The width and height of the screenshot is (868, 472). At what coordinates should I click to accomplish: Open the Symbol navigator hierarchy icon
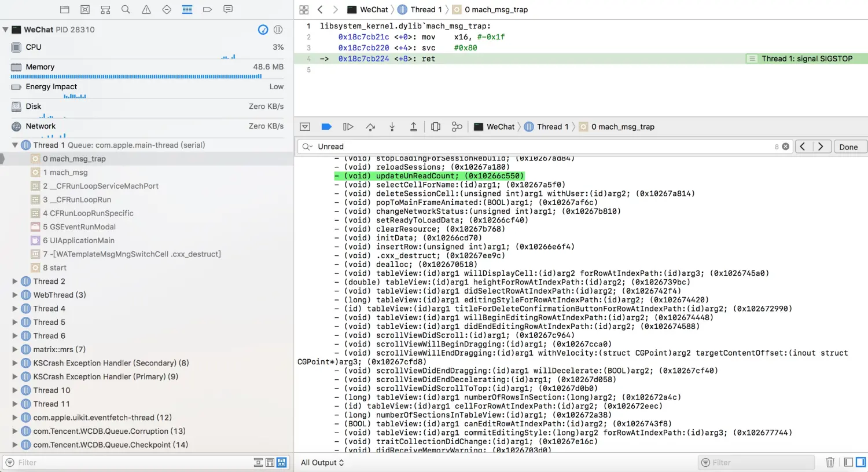point(105,9)
